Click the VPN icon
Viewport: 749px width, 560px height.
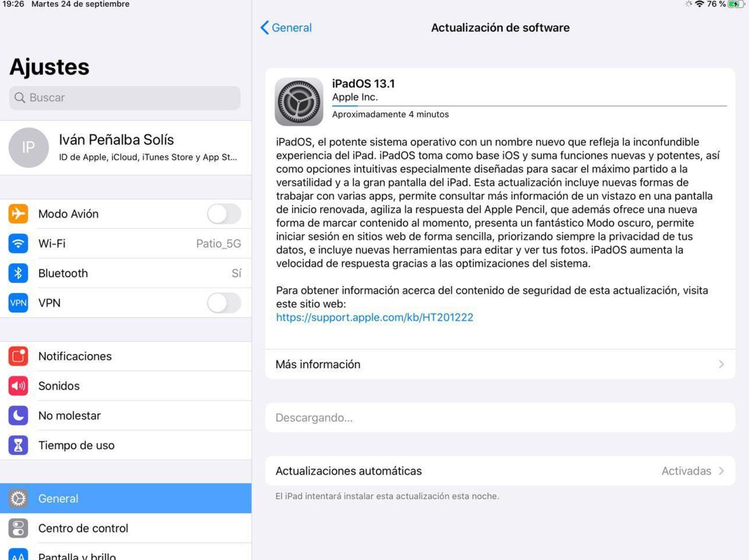pos(18,303)
